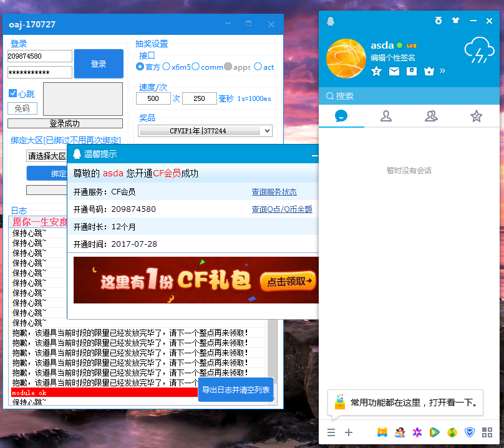Click the 查询Q点/Q币余额 link
This screenshot has height=448, width=504.
pos(282,209)
